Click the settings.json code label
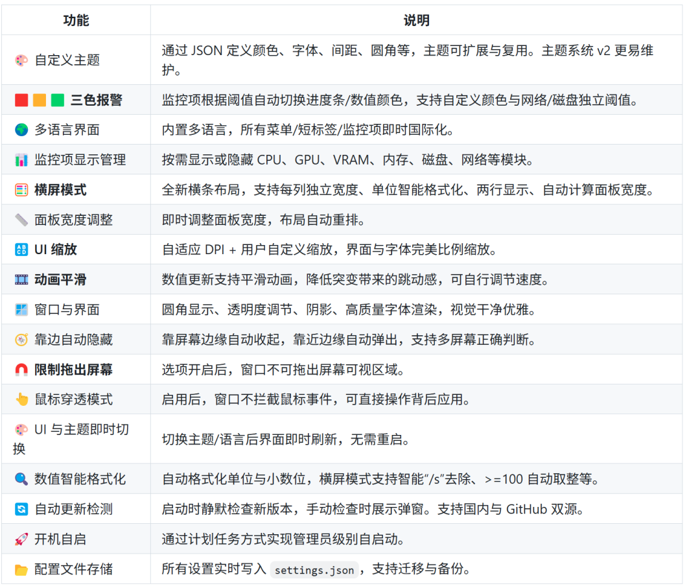This screenshot has width=700, height=588. pos(314,570)
